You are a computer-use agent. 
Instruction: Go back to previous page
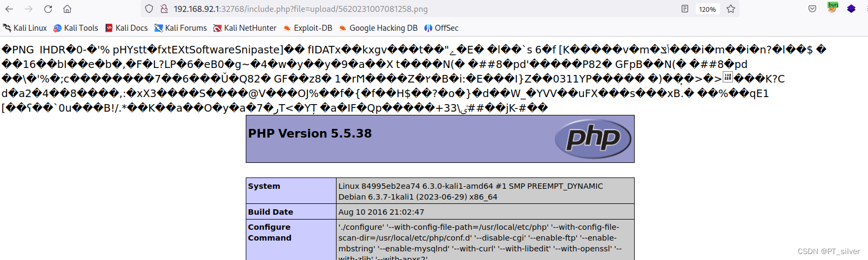(x=10, y=9)
